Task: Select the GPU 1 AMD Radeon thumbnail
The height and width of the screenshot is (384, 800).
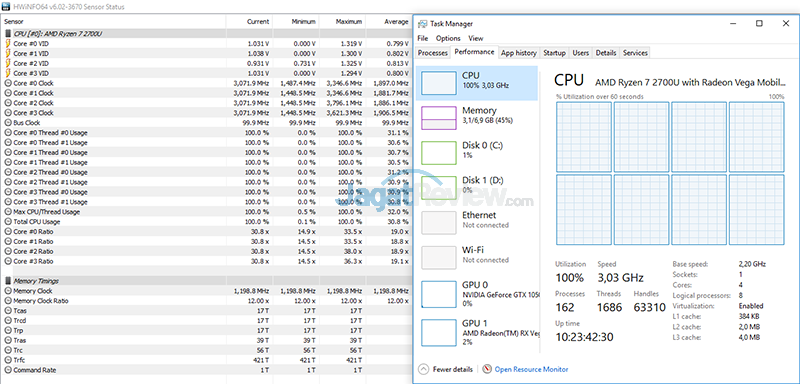Action: point(439,332)
